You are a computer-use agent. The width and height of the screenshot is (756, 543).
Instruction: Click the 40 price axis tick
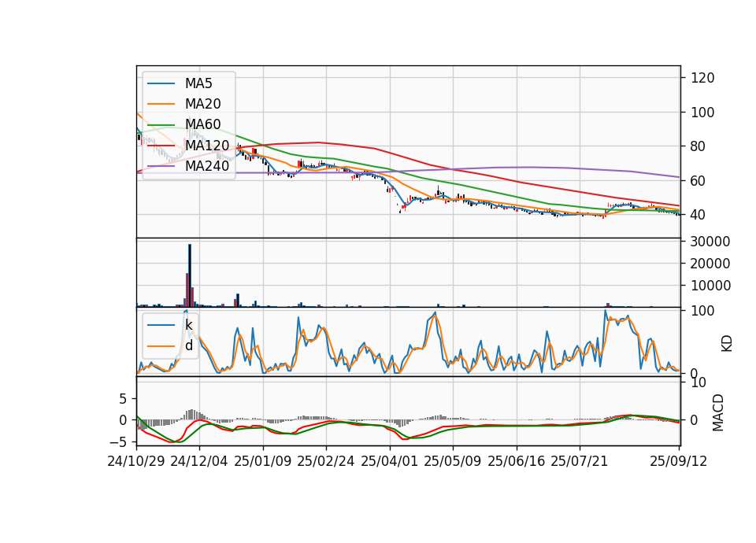coord(699,215)
